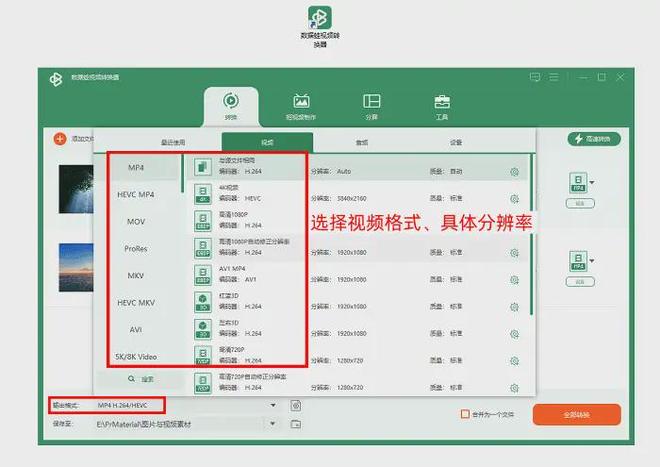This screenshot has width=660, height=467.
Task: Click the search magnifier under format list
Action: pyautogui.click(x=131, y=379)
